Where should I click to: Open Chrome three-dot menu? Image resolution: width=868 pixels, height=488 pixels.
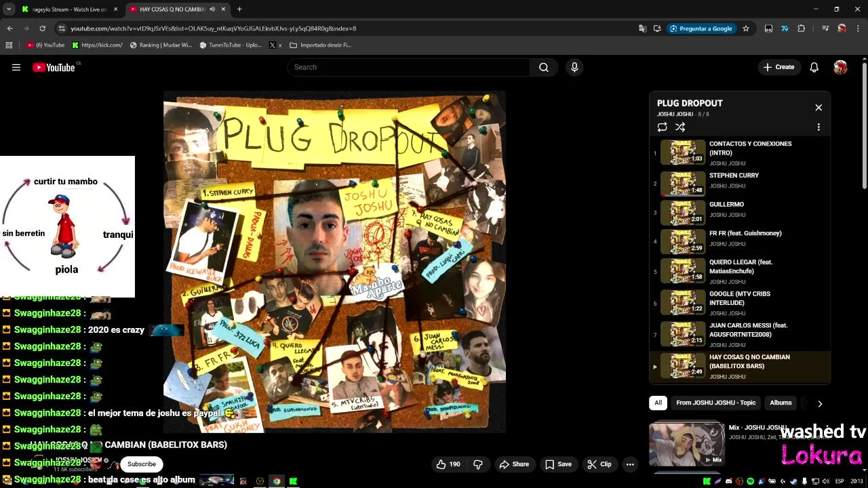click(x=858, y=28)
